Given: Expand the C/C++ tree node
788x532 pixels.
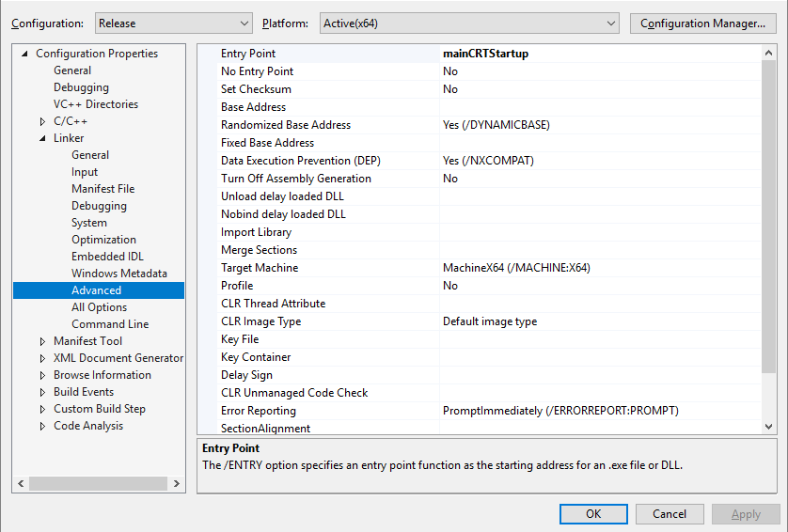Looking at the screenshot, I should [x=42, y=121].
